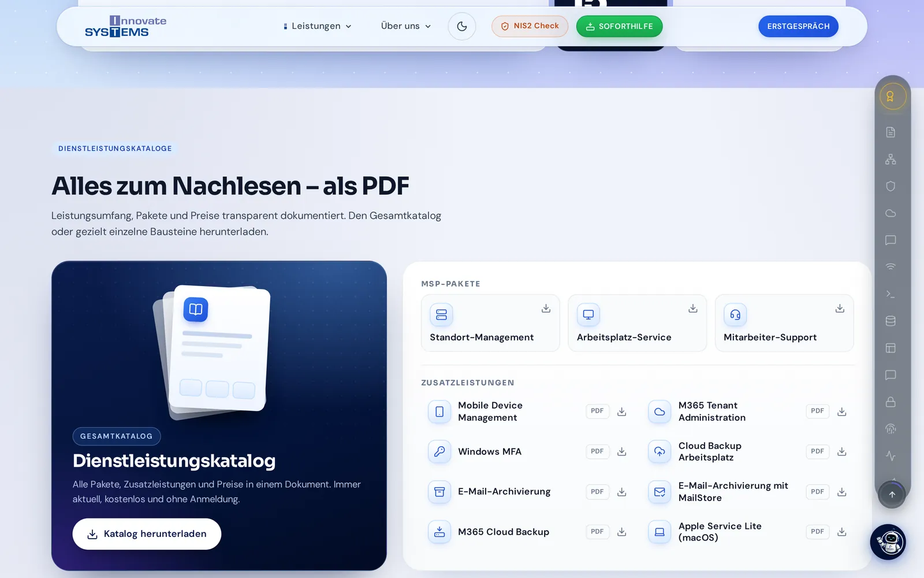The height and width of the screenshot is (578, 924).
Task: Open the NIS2 Check
Action: [530, 26]
